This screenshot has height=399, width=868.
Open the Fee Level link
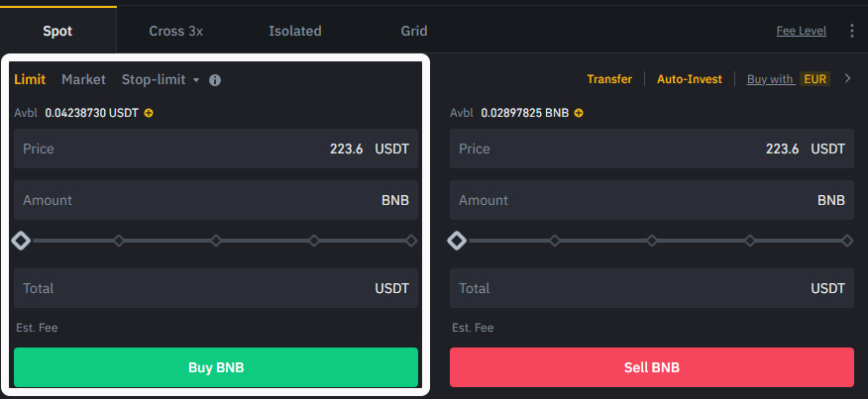(801, 31)
